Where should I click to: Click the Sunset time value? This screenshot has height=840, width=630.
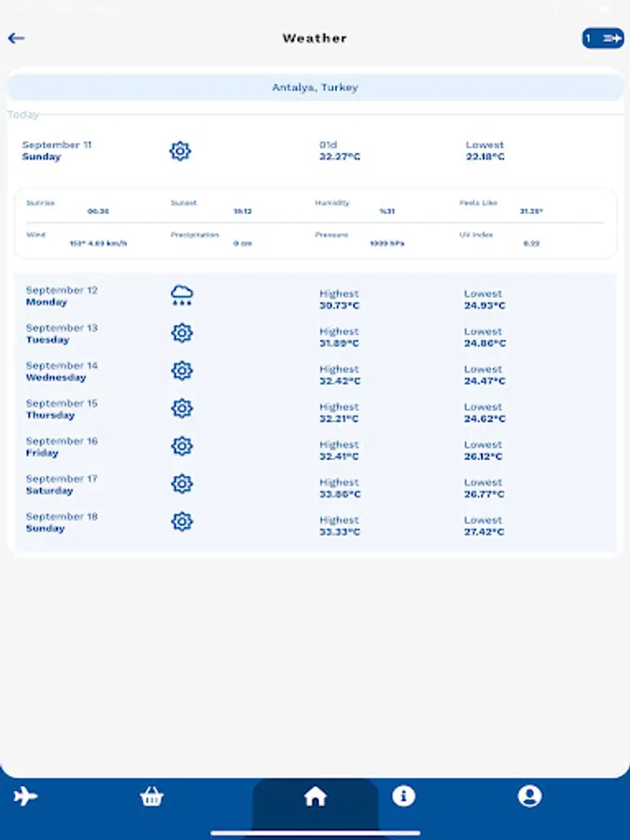click(243, 211)
